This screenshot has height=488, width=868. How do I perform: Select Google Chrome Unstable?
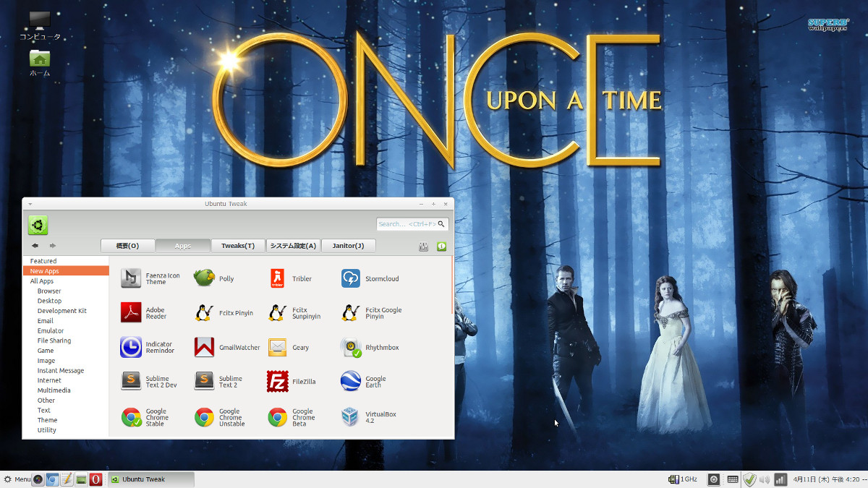coord(220,417)
